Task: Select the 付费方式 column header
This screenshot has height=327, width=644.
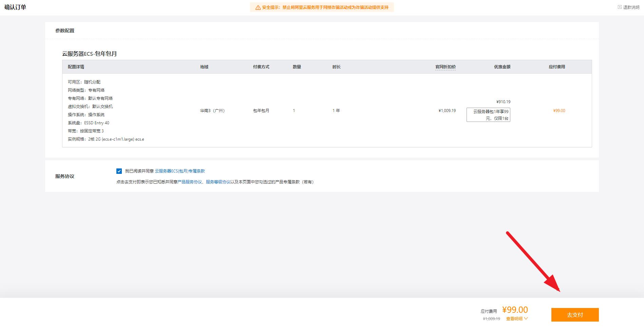Action: tap(261, 67)
